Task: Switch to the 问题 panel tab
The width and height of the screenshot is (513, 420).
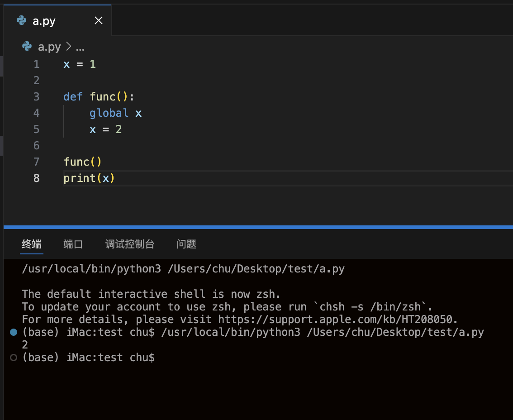Action: point(186,244)
